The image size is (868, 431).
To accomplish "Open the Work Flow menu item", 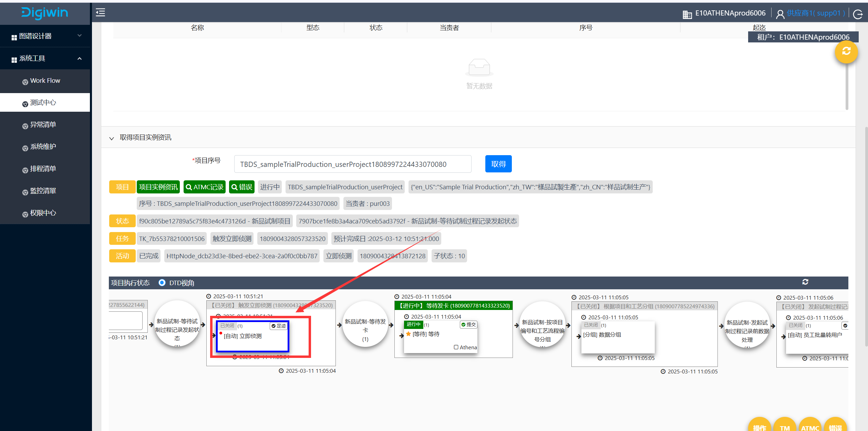I will click(45, 80).
